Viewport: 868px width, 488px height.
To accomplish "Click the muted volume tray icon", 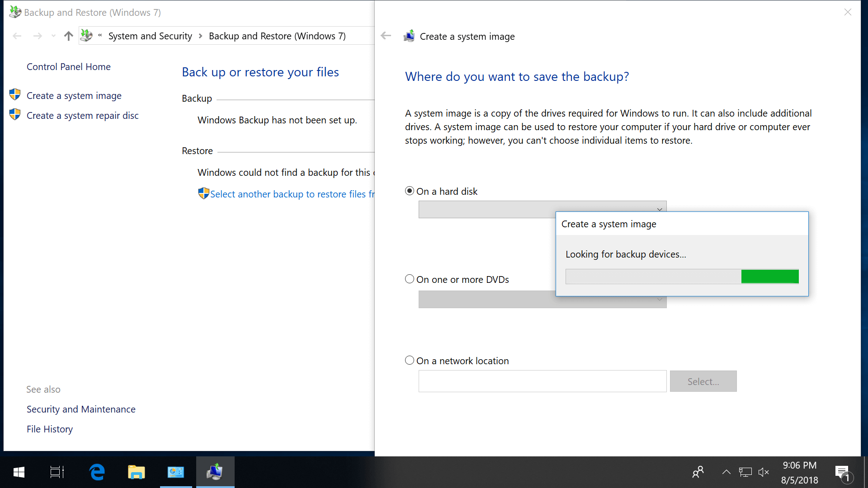I will 764,472.
